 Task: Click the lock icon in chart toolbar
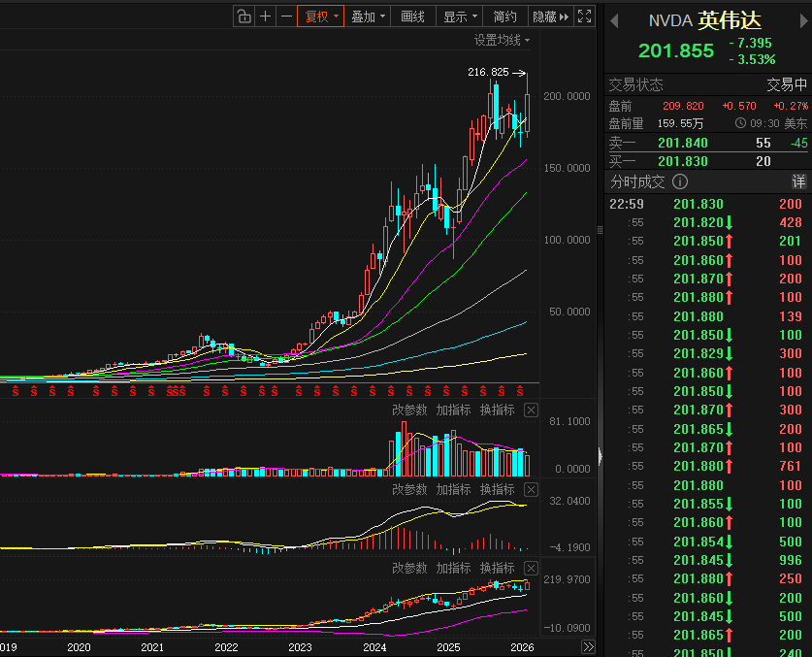tap(244, 16)
